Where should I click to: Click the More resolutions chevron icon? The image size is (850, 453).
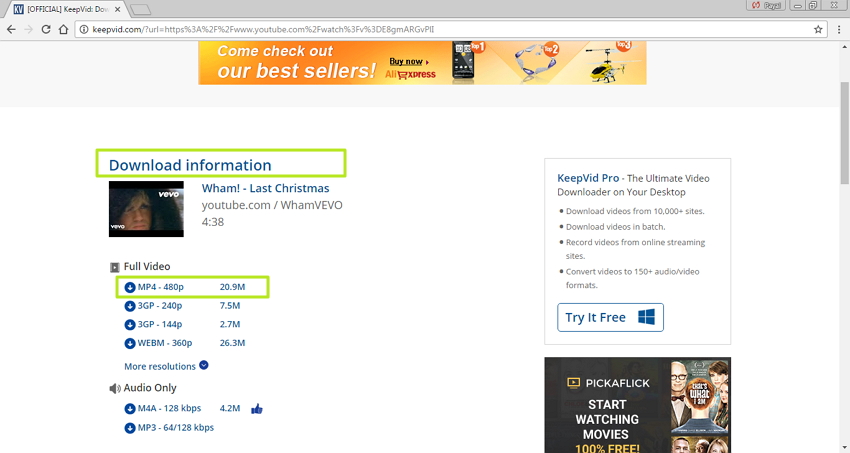(204, 365)
